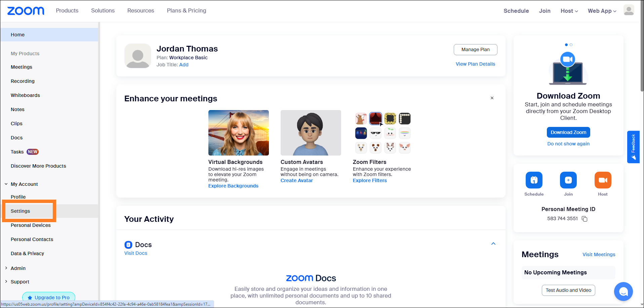Click the Manage Plan button
644x308 pixels.
475,49
